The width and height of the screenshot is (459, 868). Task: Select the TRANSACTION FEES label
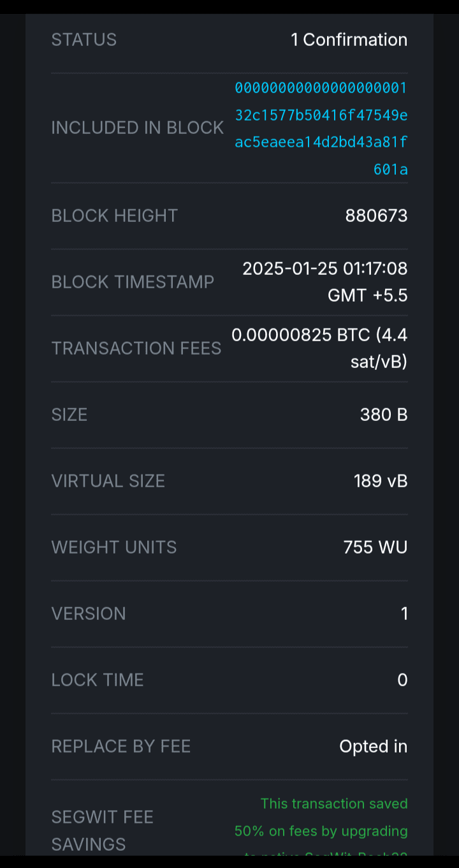point(136,348)
